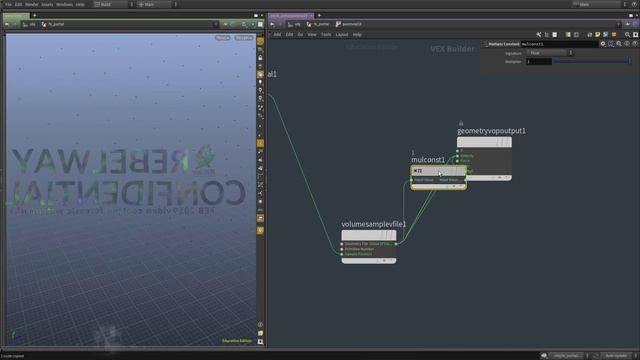Open the Main radial menu dropdown
640x360 pixels.
tap(157, 4)
